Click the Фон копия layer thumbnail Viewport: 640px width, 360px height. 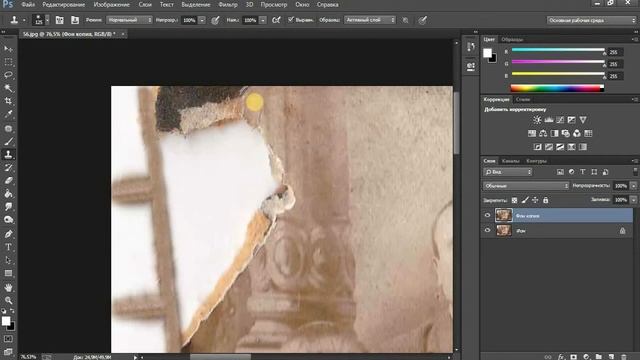(503, 216)
